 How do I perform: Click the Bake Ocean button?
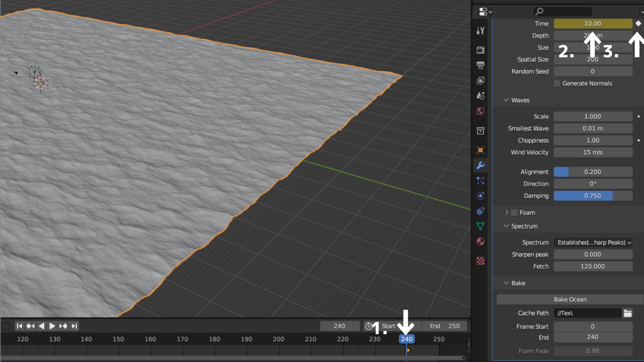[570, 299]
